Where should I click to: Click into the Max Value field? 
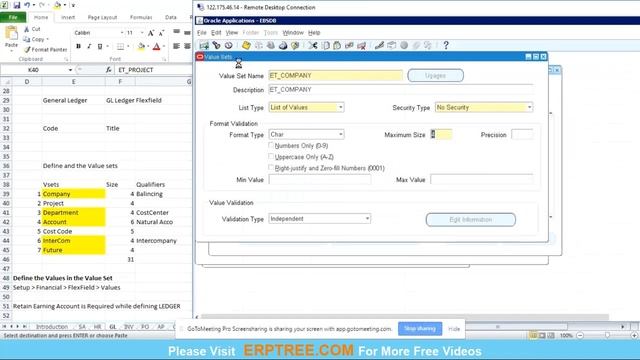tap(482, 180)
